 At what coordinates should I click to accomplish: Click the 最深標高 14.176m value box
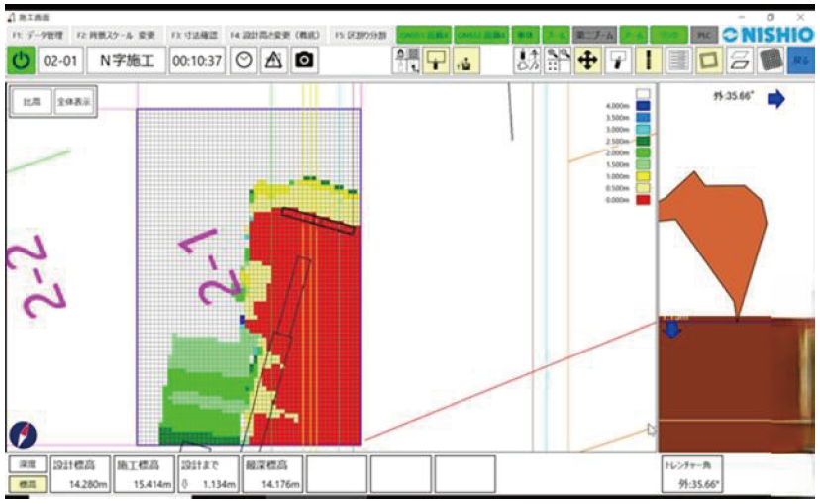point(272,474)
